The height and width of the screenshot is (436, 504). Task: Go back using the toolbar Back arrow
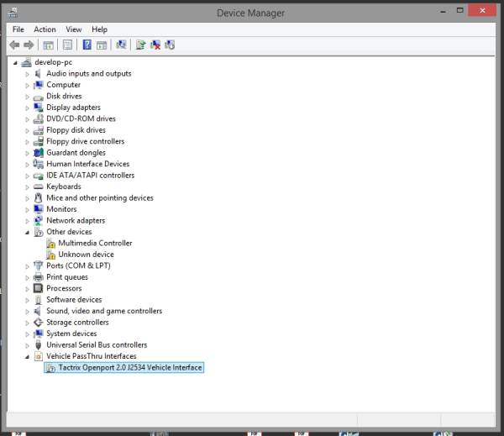click(14, 45)
